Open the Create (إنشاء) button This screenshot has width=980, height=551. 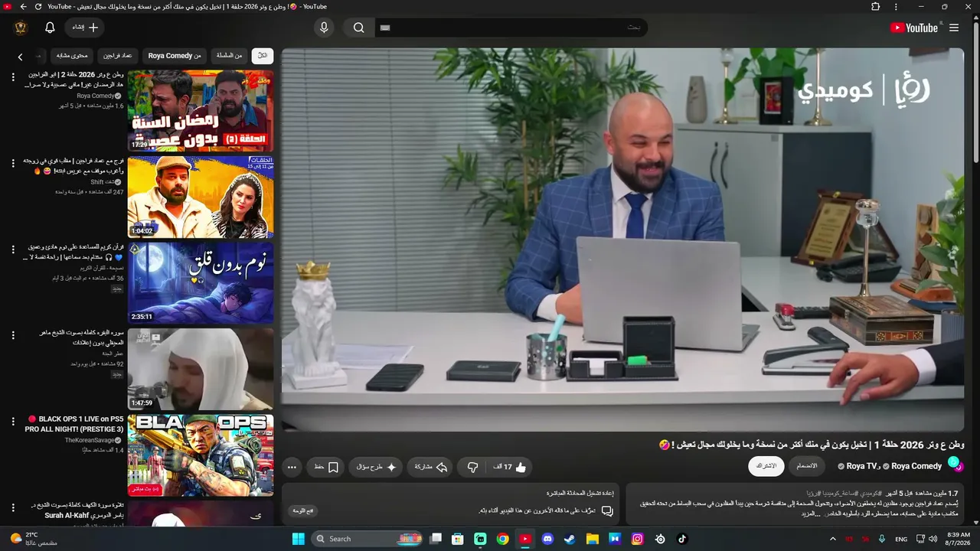tap(85, 28)
